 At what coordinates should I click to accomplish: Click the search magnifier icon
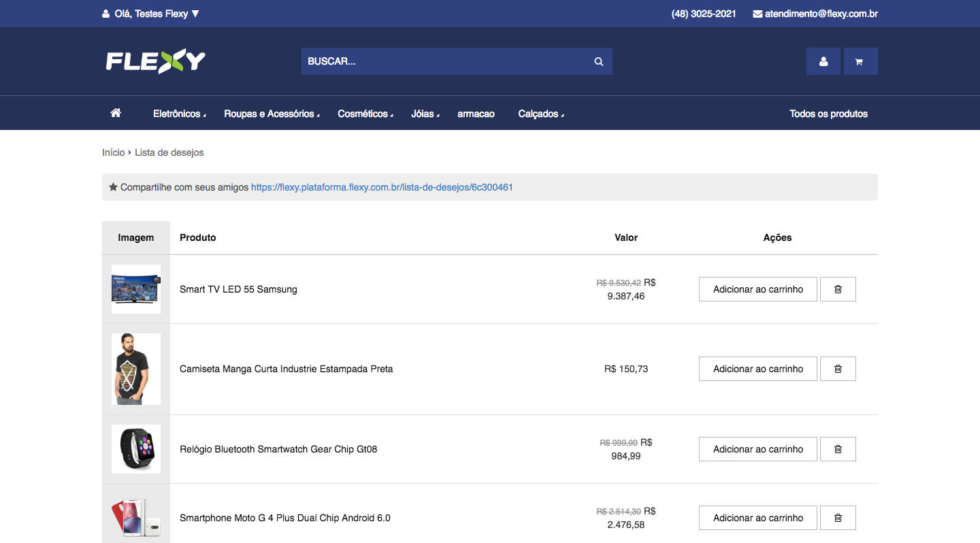[599, 61]
